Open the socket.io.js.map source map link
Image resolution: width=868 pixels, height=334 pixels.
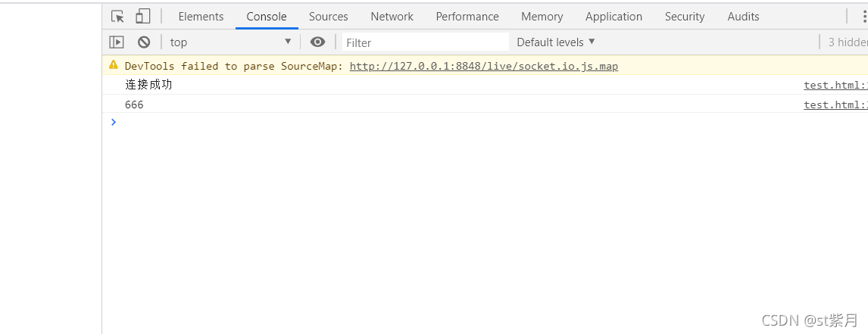click(x=484, y=67)
